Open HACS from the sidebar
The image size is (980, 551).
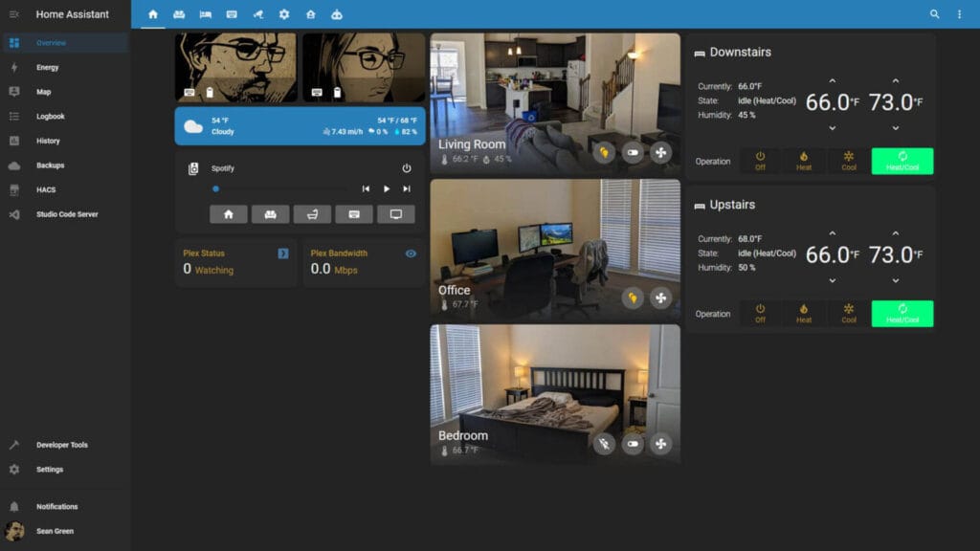click(x=65, y=189)
